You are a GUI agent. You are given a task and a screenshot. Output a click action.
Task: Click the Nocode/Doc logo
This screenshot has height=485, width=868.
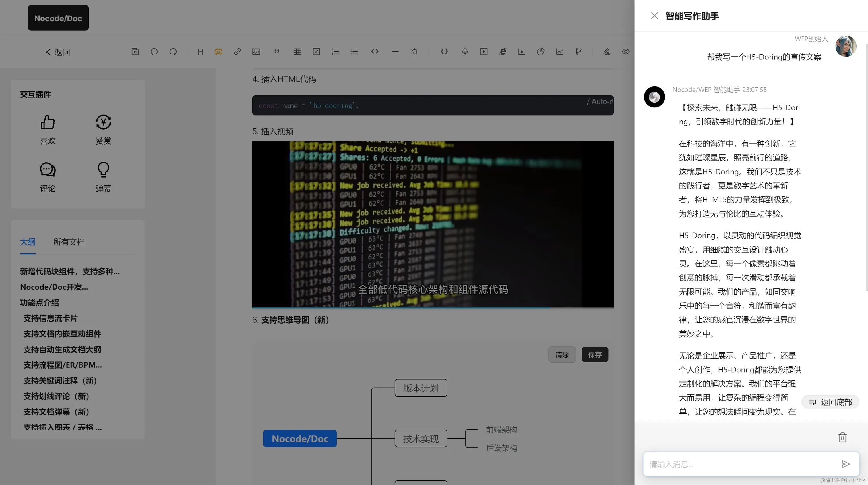coord(58,18)
